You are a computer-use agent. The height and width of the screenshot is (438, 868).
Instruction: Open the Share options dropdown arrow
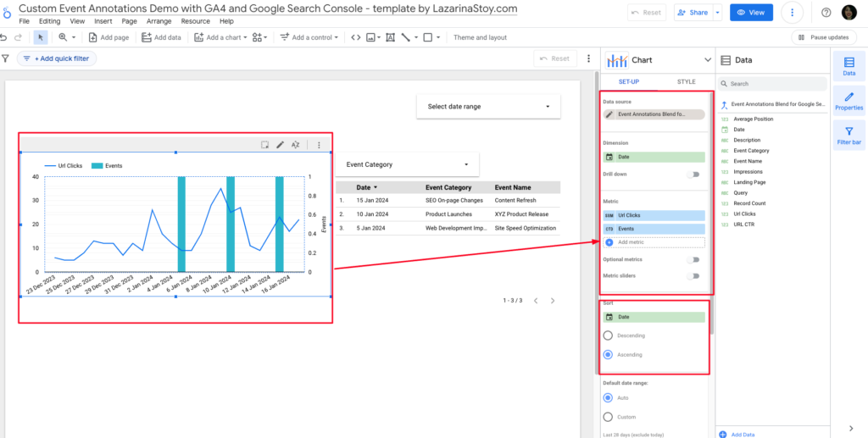[x=718, y=12]
